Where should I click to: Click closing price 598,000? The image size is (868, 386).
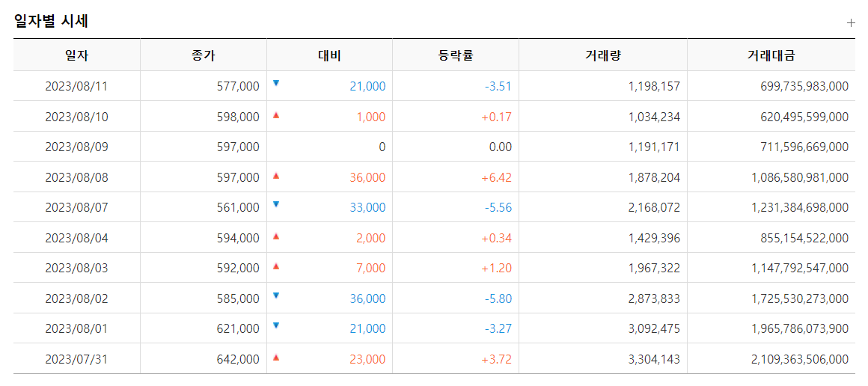238,117
